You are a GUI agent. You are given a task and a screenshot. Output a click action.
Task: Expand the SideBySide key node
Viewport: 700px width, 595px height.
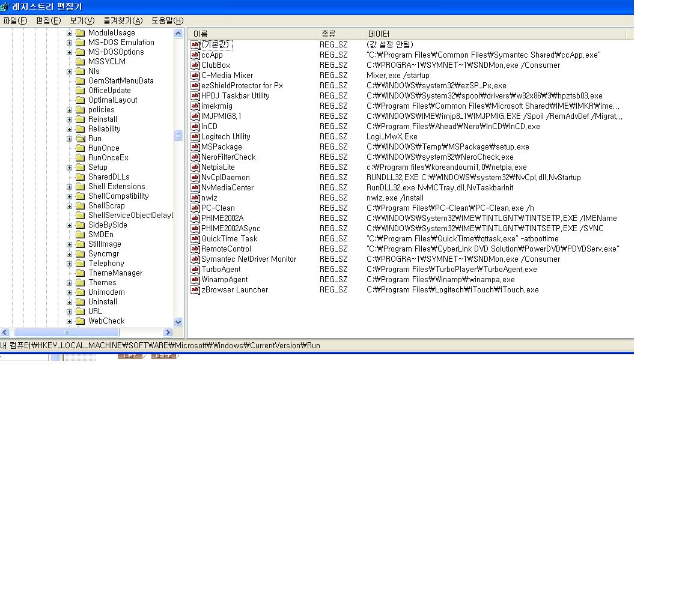(x=69, y=225)
